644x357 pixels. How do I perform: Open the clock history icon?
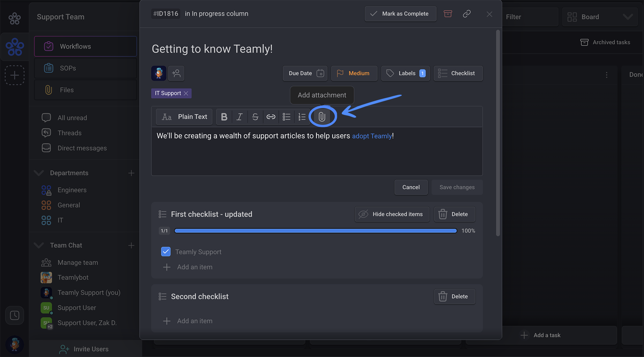coord(15,315)
